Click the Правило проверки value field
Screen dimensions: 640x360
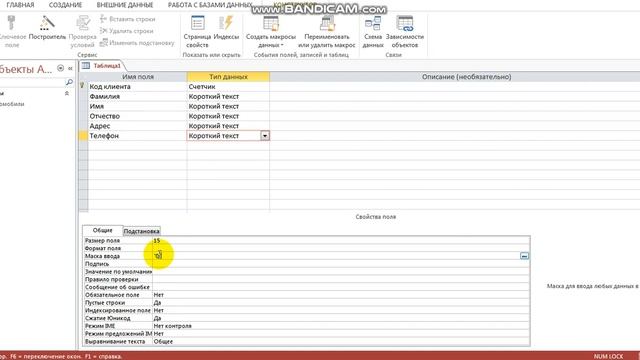click(341, 279)
